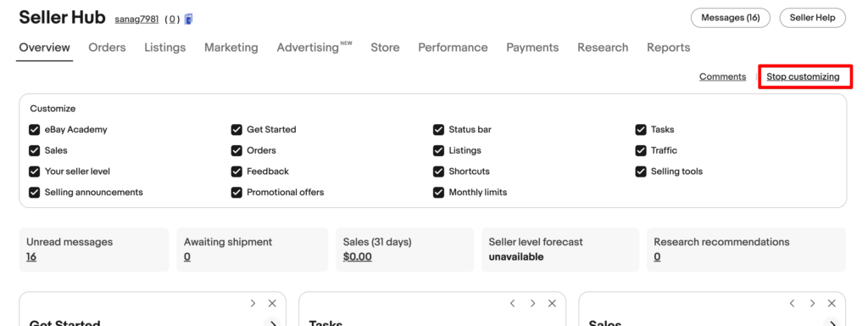Open the Orders tab
Image resolution: width=868 pixels, height=326 pixels.
pyautogui.click(x=107, y=48)
